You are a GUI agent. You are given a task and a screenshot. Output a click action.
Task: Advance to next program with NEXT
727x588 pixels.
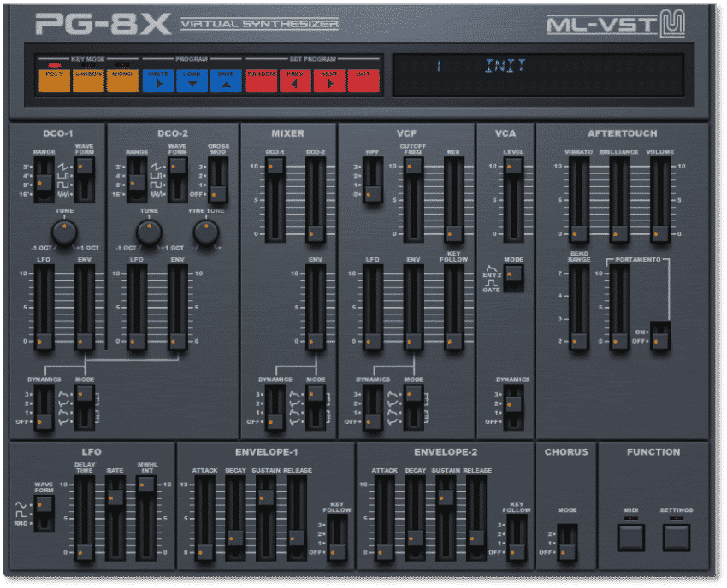pos(329,79)
